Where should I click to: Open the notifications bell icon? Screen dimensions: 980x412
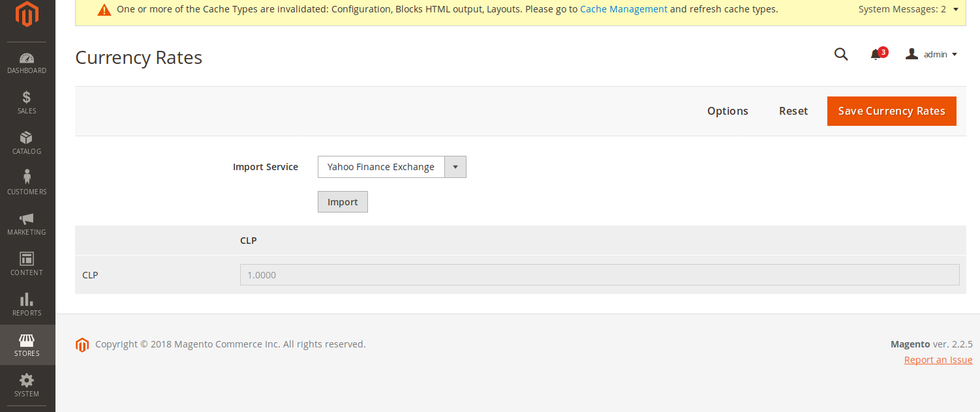(876, 55)
